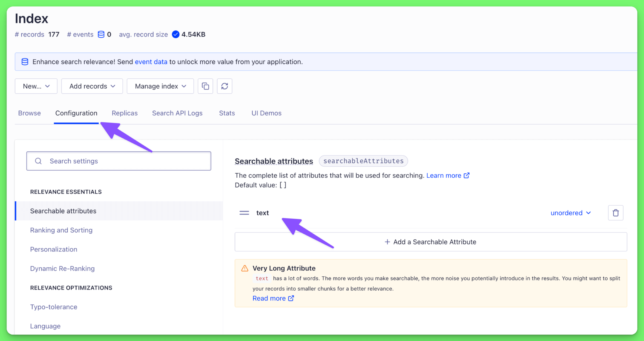Expand the unordered dropdown for text attribute
The height and width of the screenshot is (341, 644).
point(571,212)
